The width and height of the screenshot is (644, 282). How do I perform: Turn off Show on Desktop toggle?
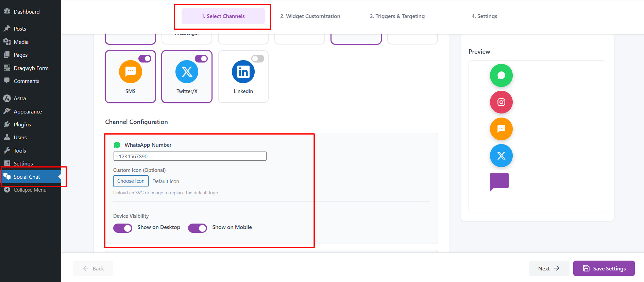coord(123,228)
